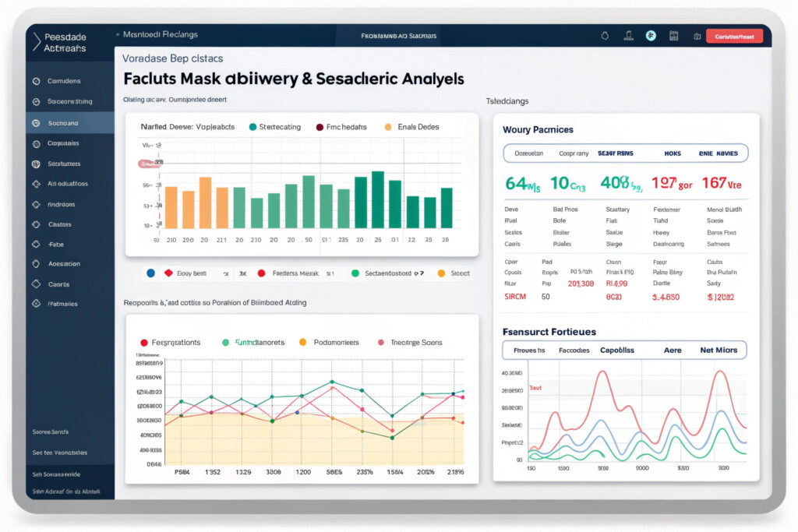Select the HOKS tab in Woury Pacmices

(x=672, y=153)
